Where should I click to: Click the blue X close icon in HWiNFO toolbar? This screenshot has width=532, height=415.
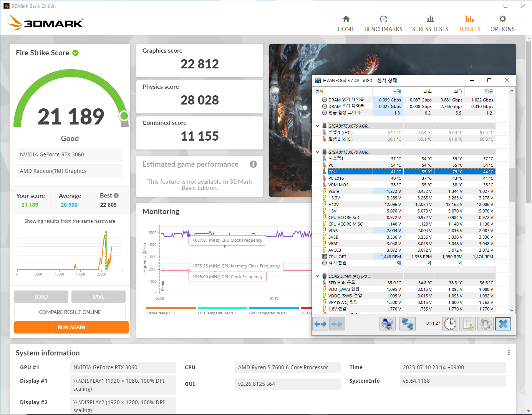503,324
